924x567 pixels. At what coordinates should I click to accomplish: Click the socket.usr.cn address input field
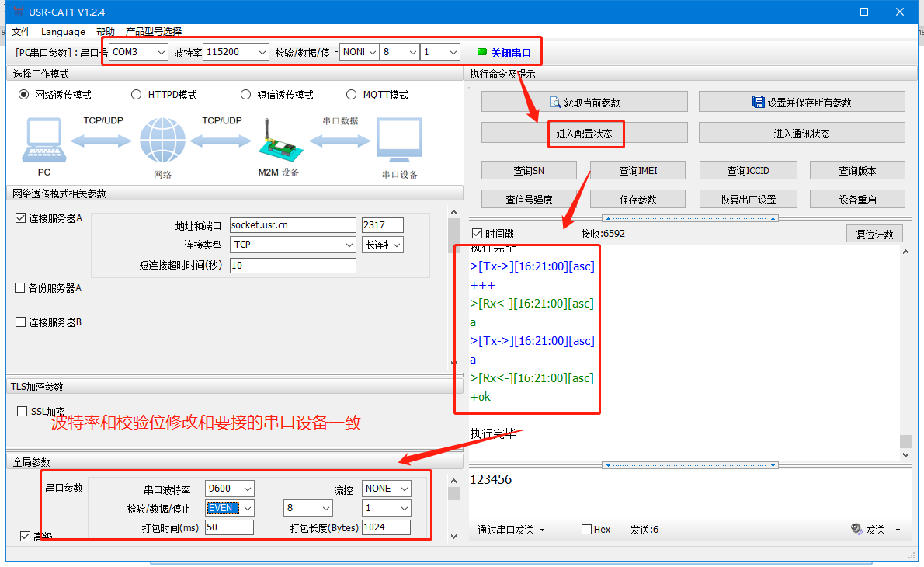(x=292, y=225)
